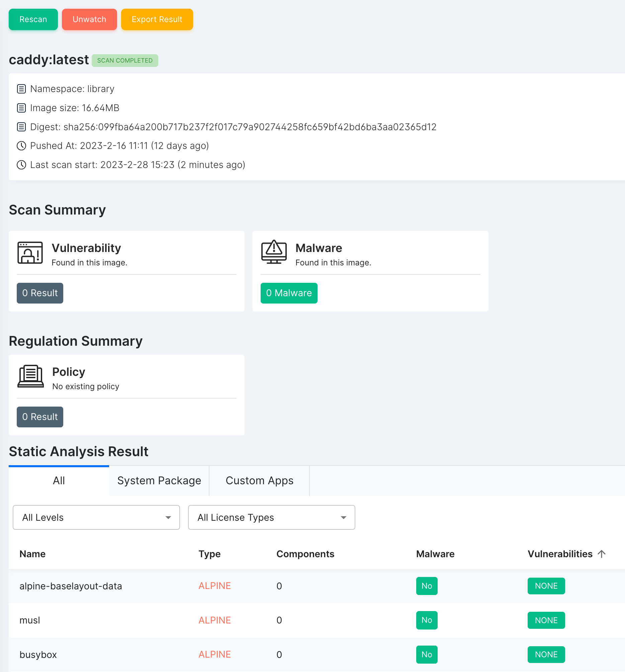Sort by the Malware column header
This screenshot has height=672, width=625.
(x=435, y=554)
